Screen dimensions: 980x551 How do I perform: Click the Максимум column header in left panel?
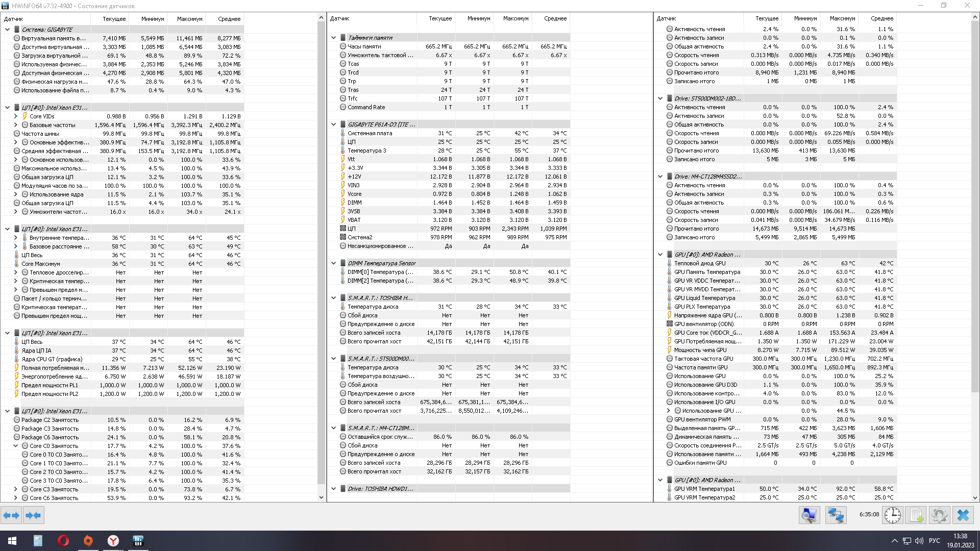coord(189,19)
